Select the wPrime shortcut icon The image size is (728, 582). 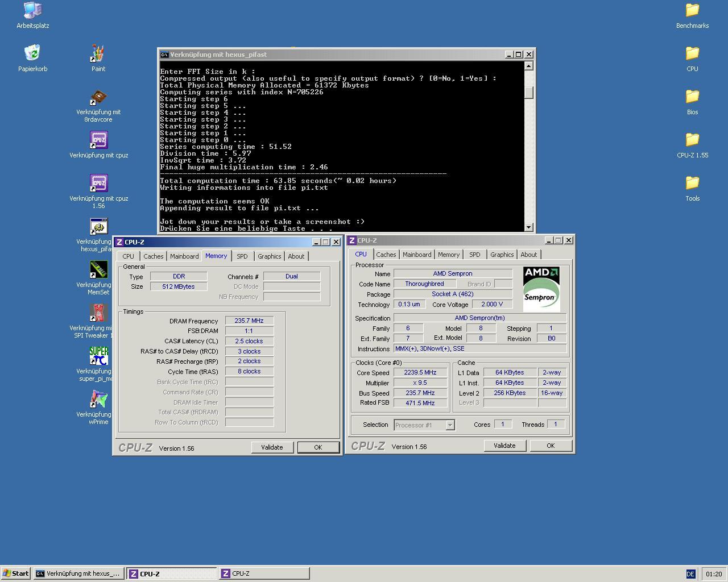point(98,399)
